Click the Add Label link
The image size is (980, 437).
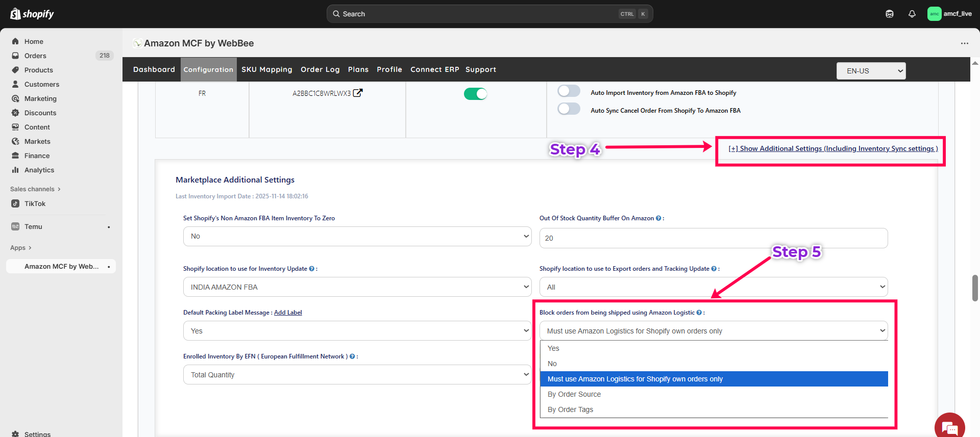click(288, 313)
